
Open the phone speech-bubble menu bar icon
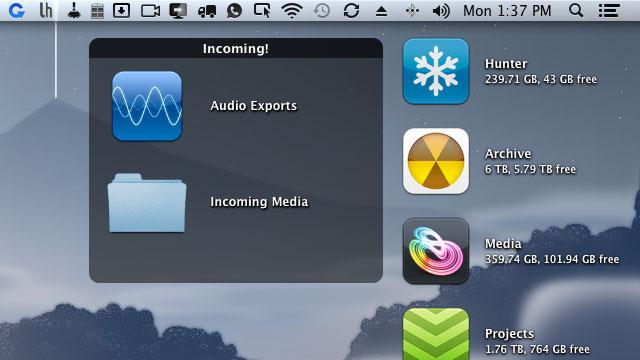pyautogui.click(x=234, y=11)
